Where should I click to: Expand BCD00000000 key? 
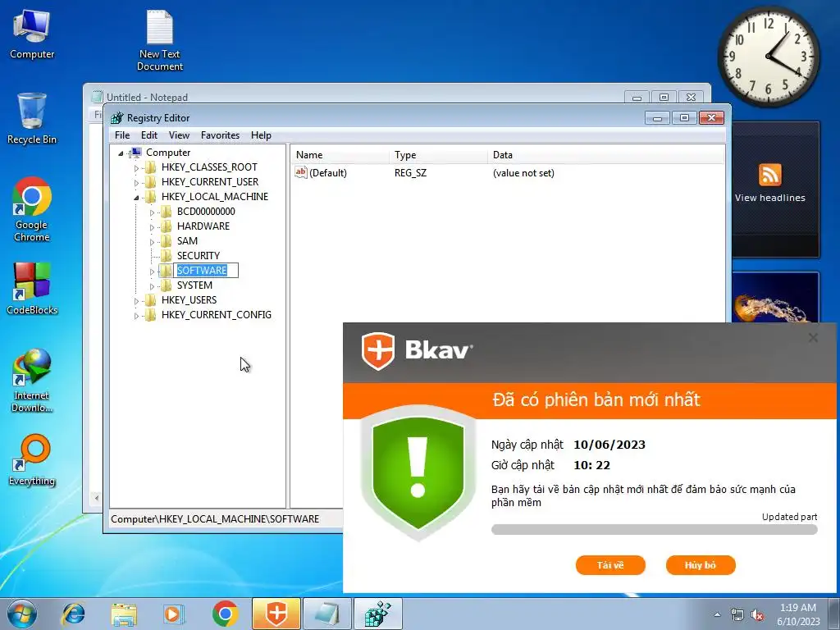pos(152,212)
